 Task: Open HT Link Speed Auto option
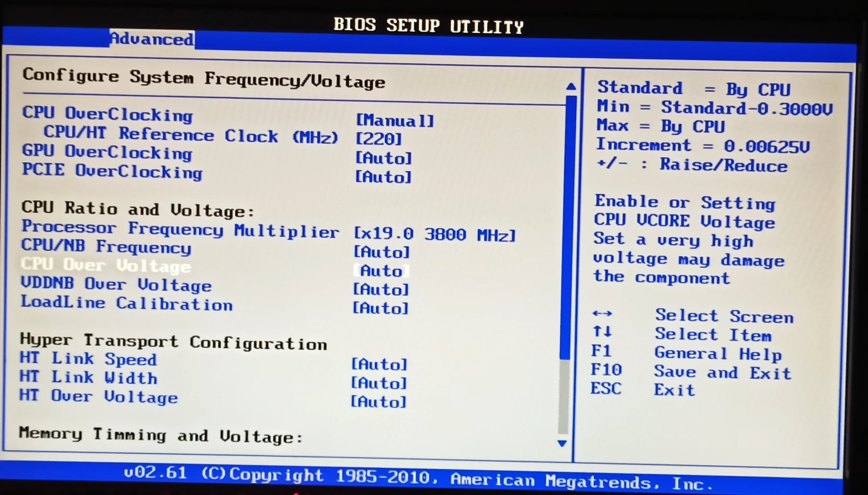click(379, 364)
